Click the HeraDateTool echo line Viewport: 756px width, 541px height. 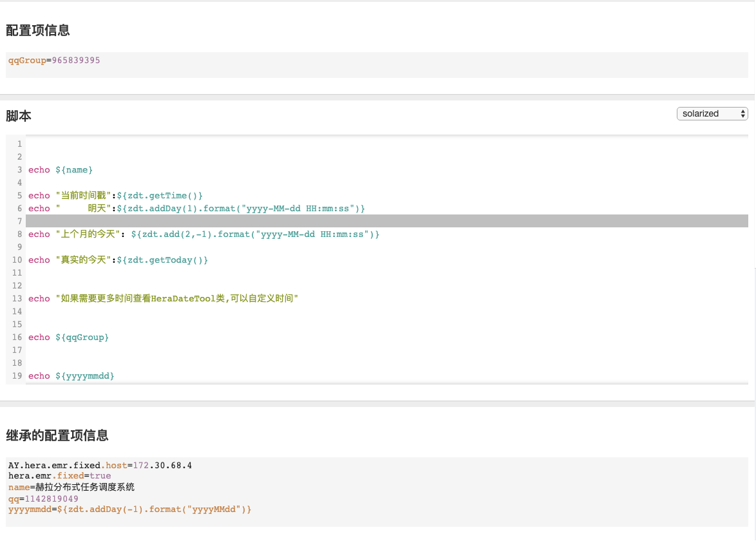(x=163, y=298)
